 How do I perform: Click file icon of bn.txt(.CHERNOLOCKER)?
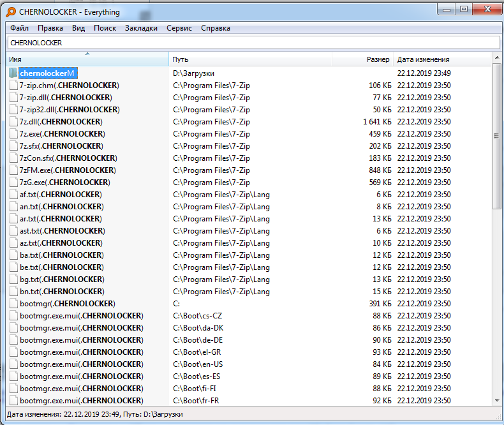(13, 291)
